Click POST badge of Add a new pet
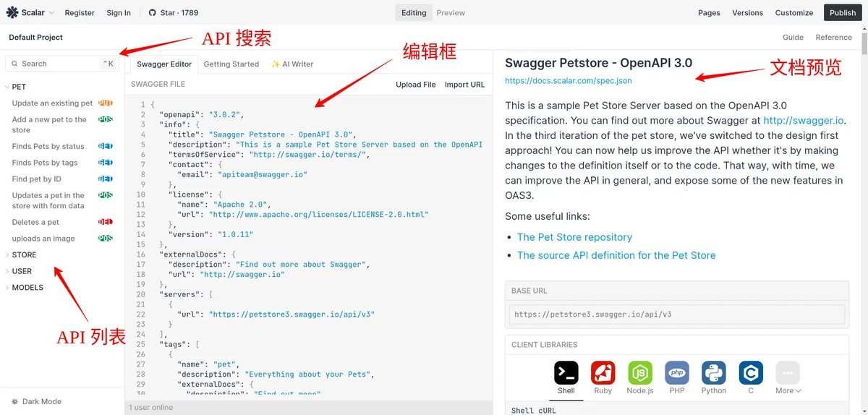 coord(106,119)
